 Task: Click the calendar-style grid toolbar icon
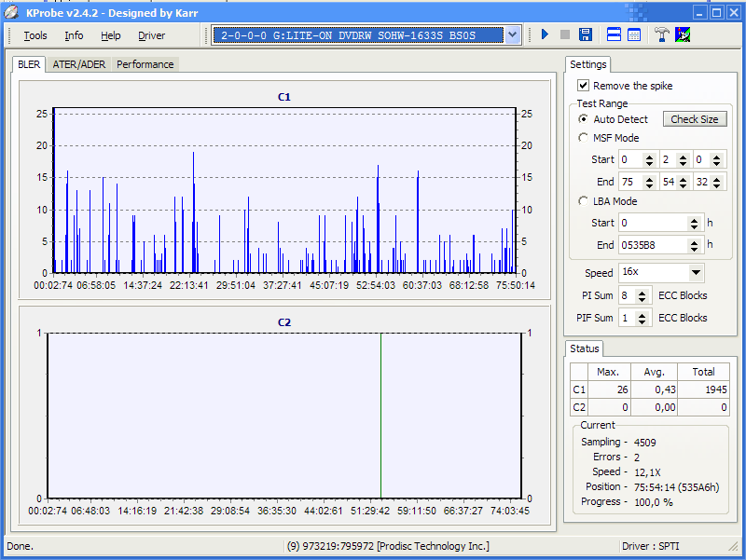(x=634, y=35)
